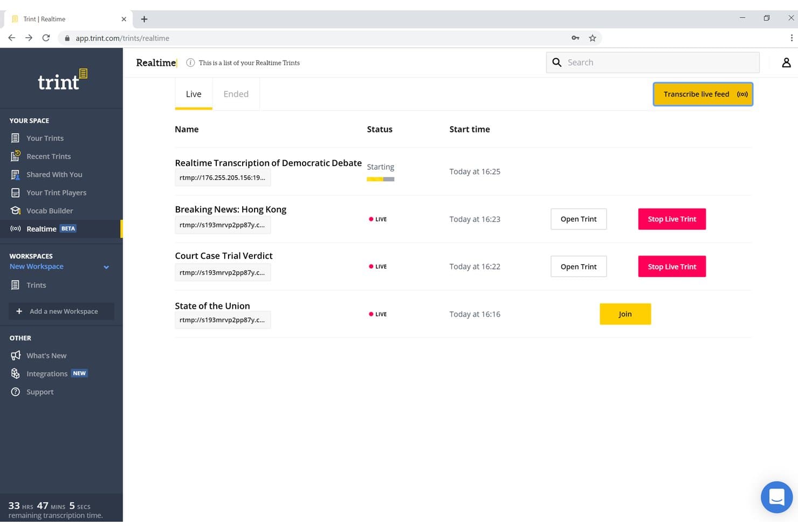Viewport: 798px width, 532px height.
Task: Click the info icon beside Realtime heading
Action: click(x=190, y=63)
